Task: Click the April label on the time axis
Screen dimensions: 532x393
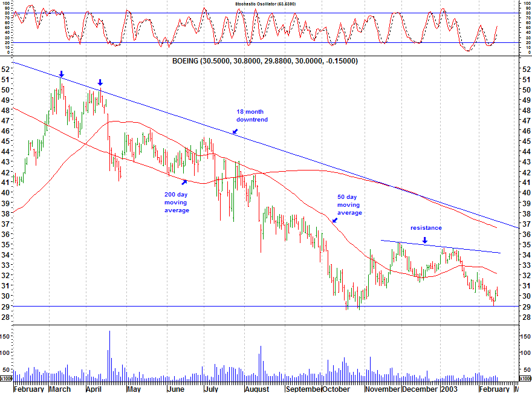Action: (x=93, y=389)
